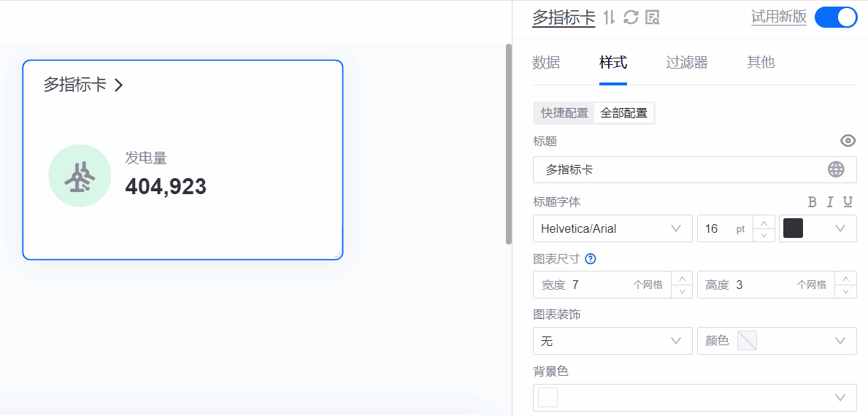Select the 快捷配置 mode
The height and width of the screenshot is (416, 868).
click(x=564, y=113)
